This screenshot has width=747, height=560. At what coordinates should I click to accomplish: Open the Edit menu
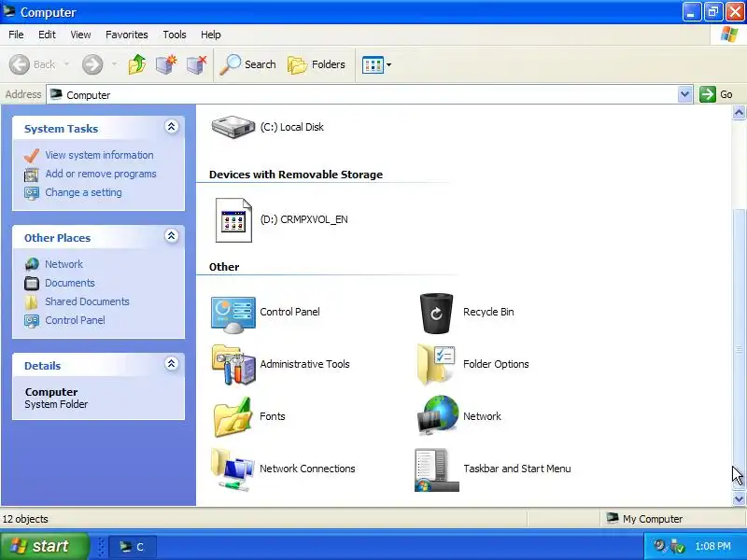pos(47,35)
